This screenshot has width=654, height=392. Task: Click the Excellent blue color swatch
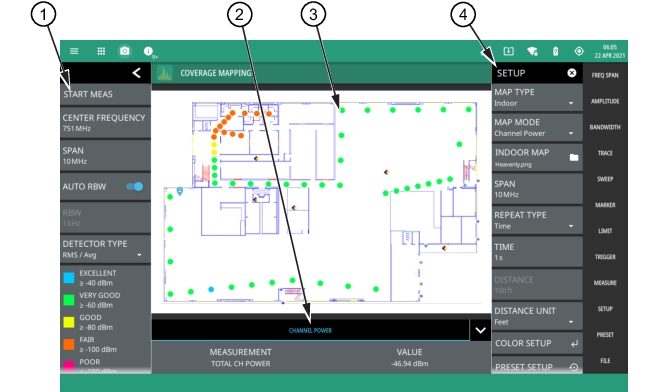69,278
